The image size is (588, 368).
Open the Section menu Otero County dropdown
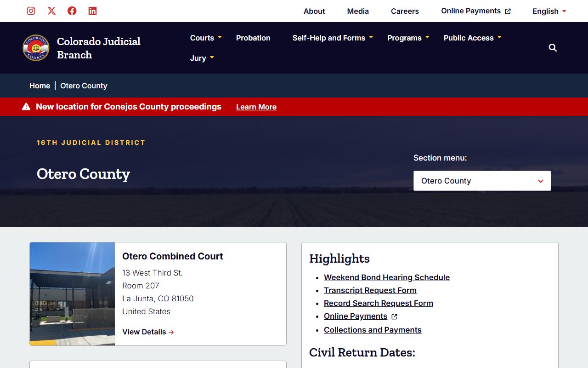click(482, 181)
